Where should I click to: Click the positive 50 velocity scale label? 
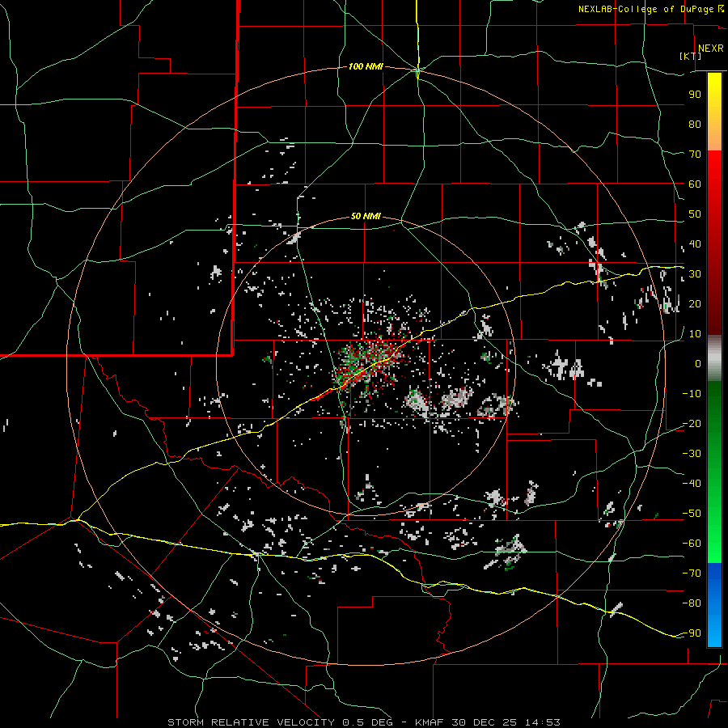pyautogui.click(x=695, y=214)
